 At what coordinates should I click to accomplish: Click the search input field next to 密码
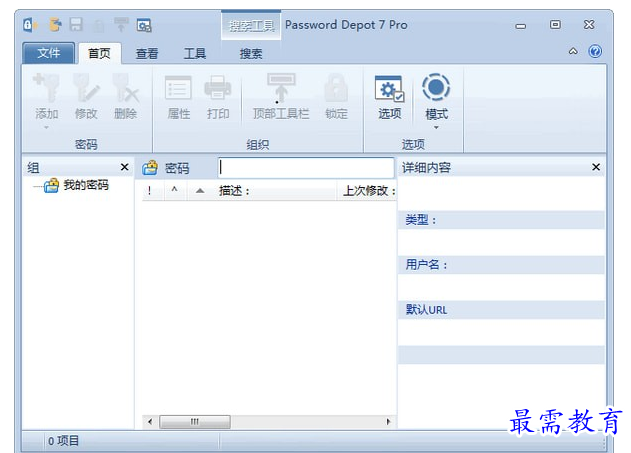click(306, 167)
